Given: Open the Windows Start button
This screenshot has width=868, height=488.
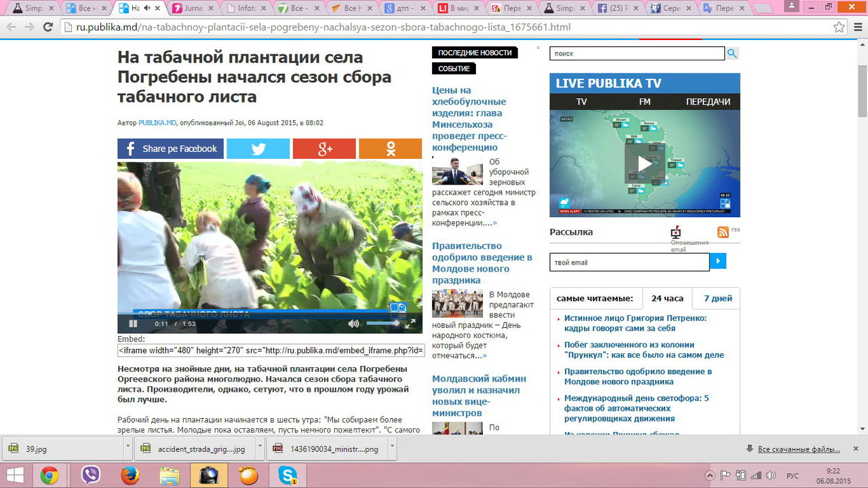Looking at the screenshot, I should tap(15, 475).
